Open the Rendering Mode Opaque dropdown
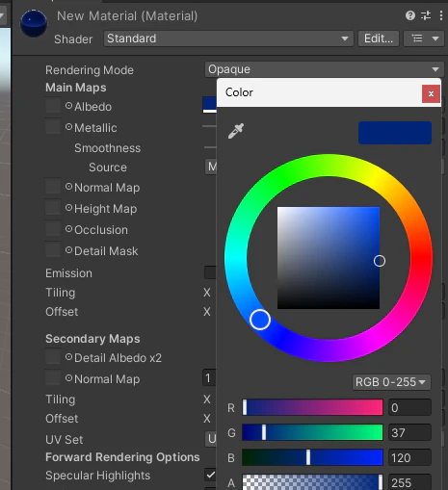 (x=325, y=69)
